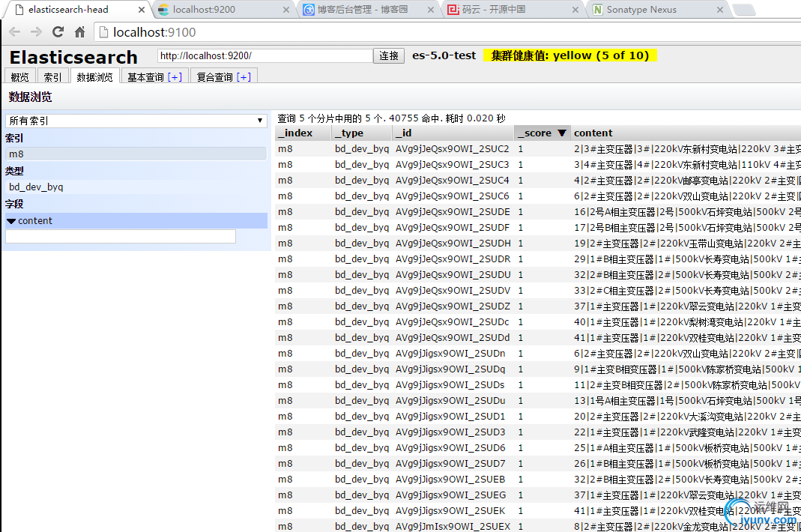Close the 码云 - 开源中国 tab
This screenshot has height=532, width=801.
tap(575, 10)
